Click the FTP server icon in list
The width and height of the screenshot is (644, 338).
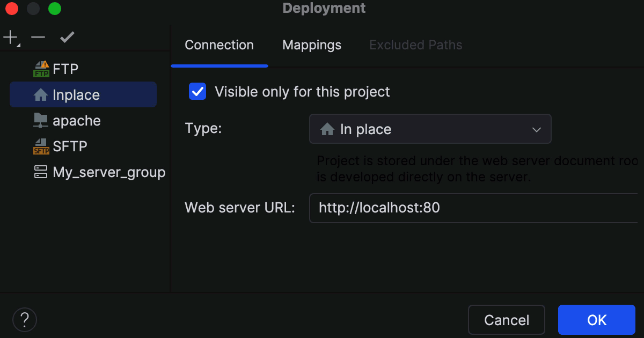[x=41, y=69]
